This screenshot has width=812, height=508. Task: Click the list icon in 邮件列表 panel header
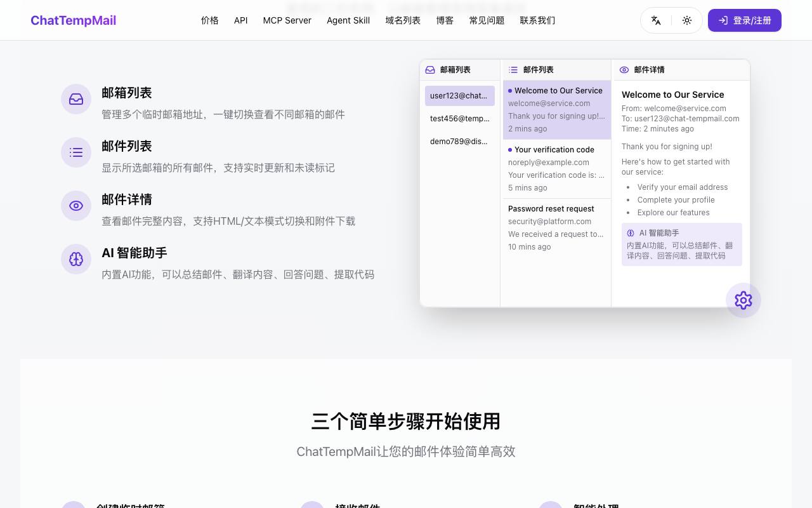tap(513, 70)
